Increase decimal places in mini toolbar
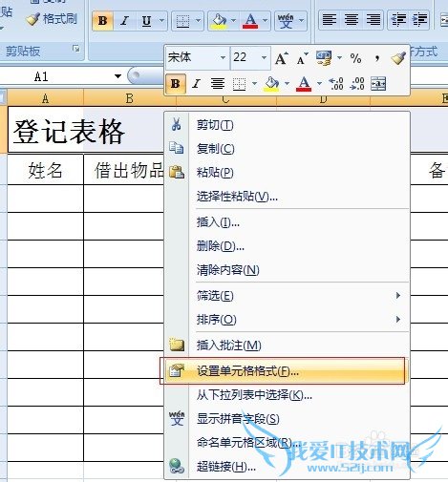This screenshot has height=482, width=448. click(336, 84)
